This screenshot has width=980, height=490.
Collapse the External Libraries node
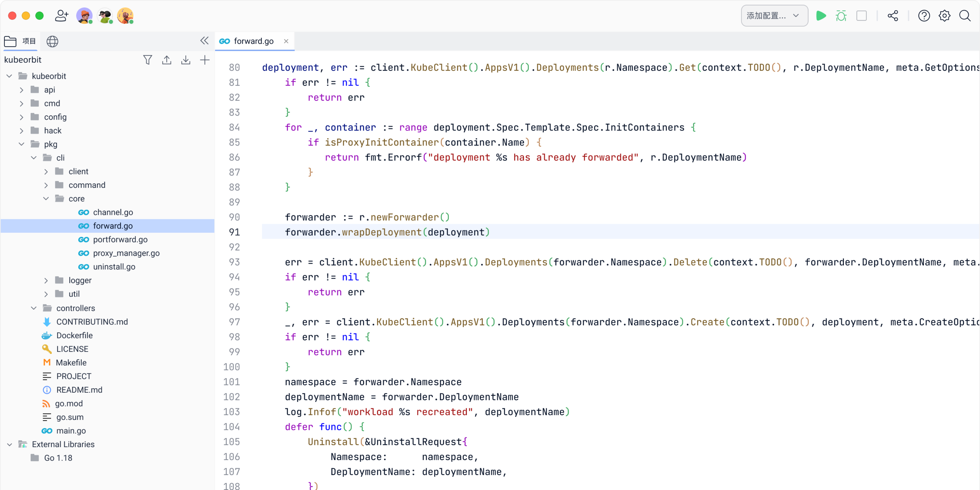point(10,444)
